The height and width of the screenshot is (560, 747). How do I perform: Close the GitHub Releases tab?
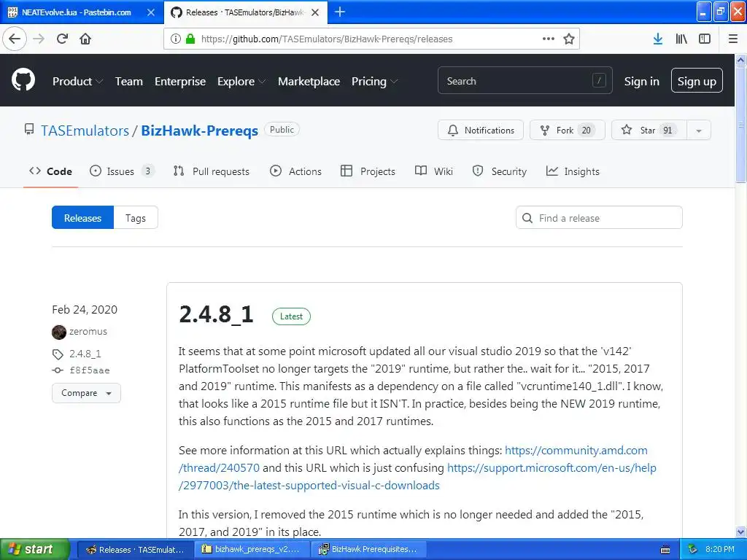315,12
